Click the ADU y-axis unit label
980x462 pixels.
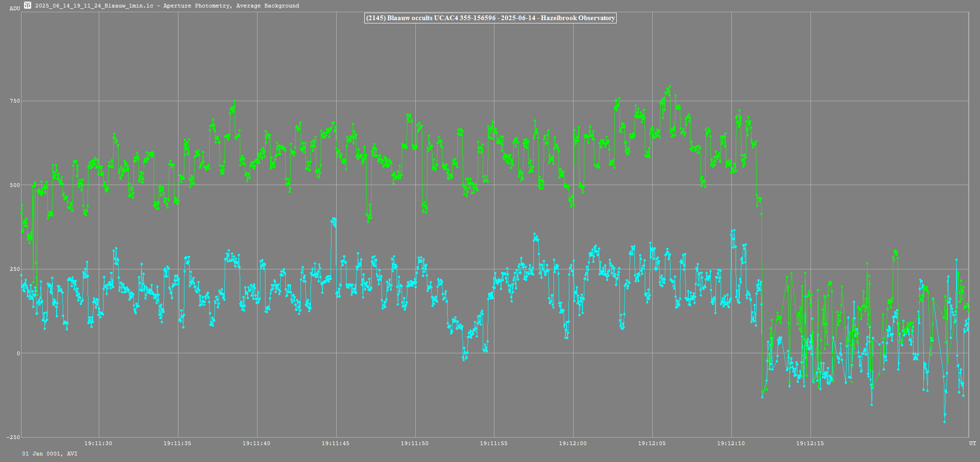click(x=15, y=8)
